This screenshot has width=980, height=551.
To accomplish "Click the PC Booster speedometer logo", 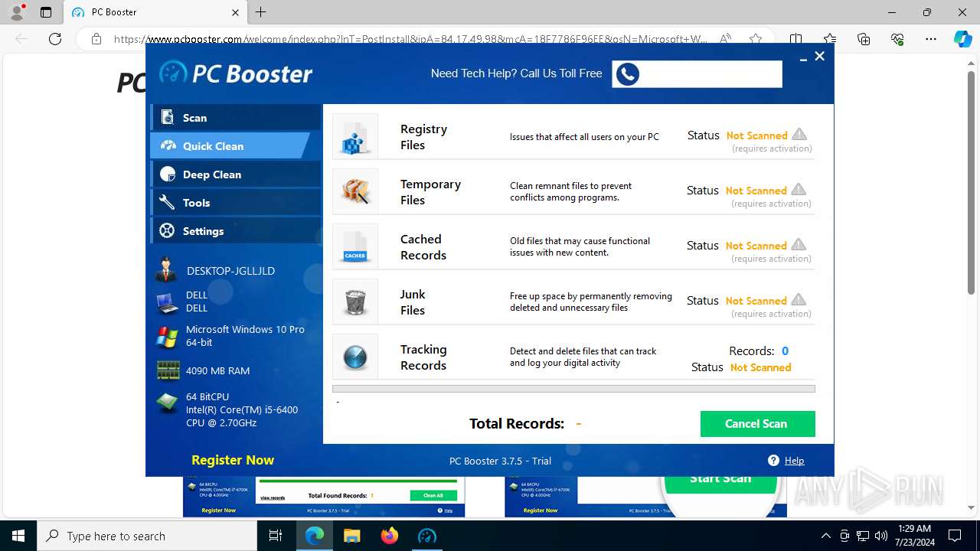I will pos(173,73).
